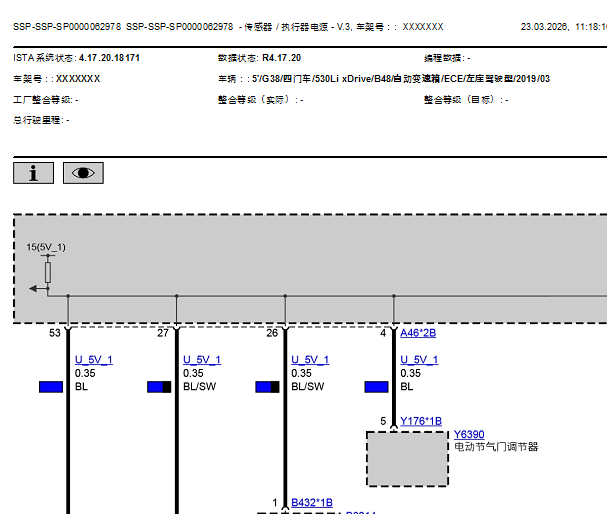Click the 15(5V_1) terminal label
Viewport: 607px width, 514px height.
(46, 247)
